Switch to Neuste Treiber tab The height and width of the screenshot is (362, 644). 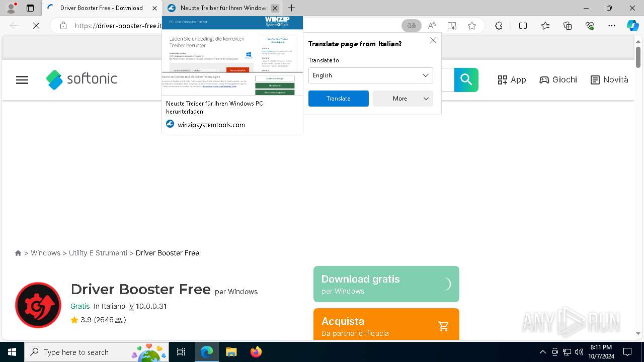(x=223, y=8)
